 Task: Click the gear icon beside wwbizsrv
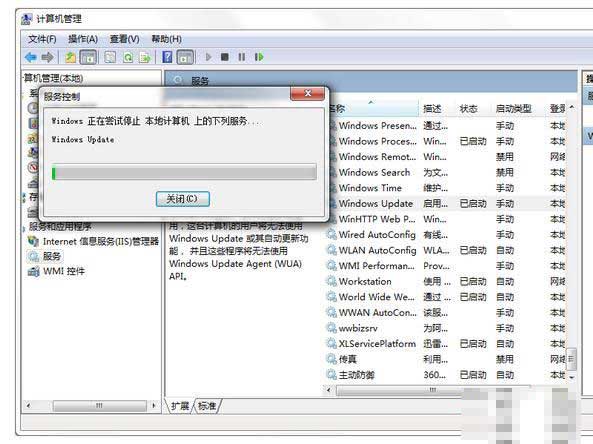[332, 328]
